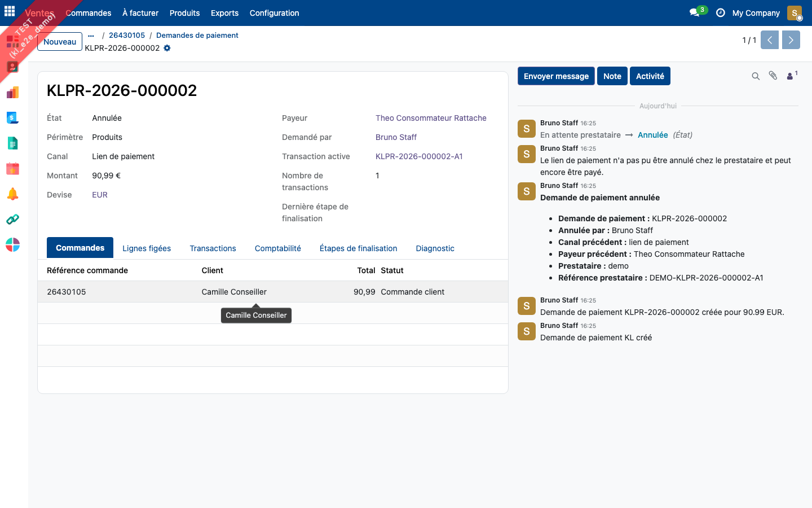The height and width of the screenshot is (508, 812).
Task: Go to the next record arrow
Action: coord(791,40)
